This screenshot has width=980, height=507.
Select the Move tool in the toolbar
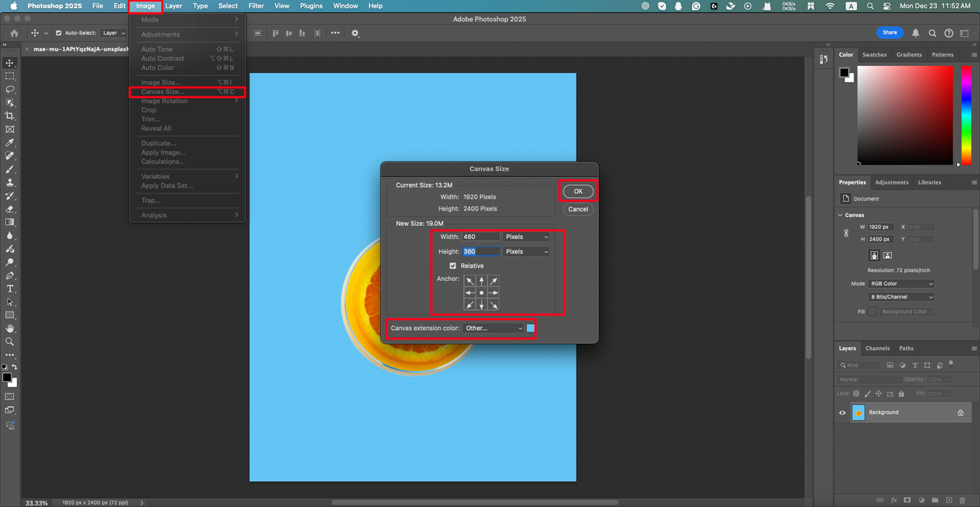pos(10,63)
